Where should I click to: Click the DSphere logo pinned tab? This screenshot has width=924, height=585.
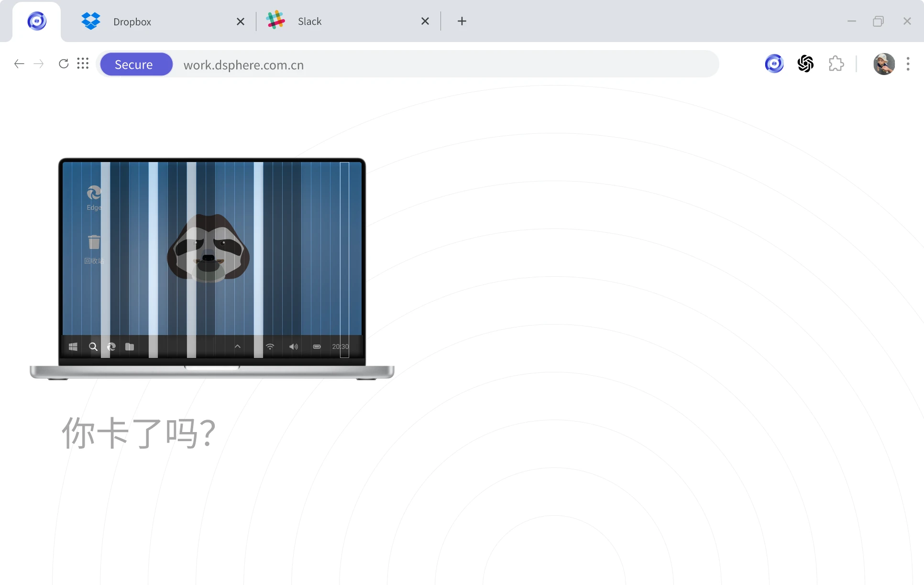click(37, 22)
